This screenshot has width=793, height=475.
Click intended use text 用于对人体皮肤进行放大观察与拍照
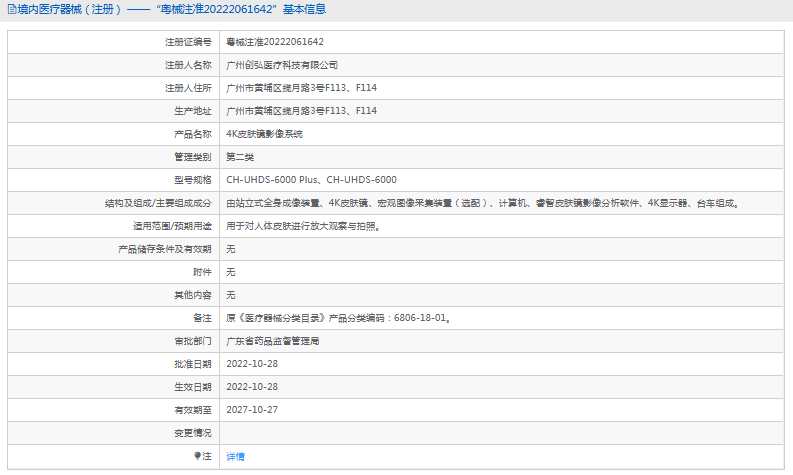[303, 226]
